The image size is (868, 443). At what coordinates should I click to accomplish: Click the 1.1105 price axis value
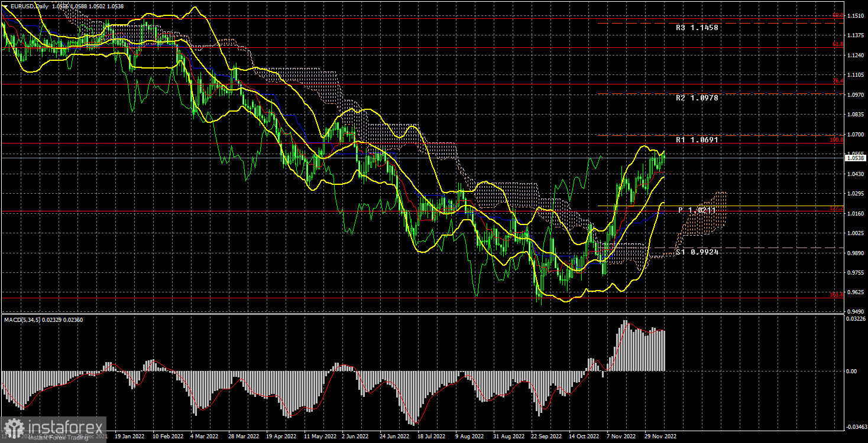856,76
